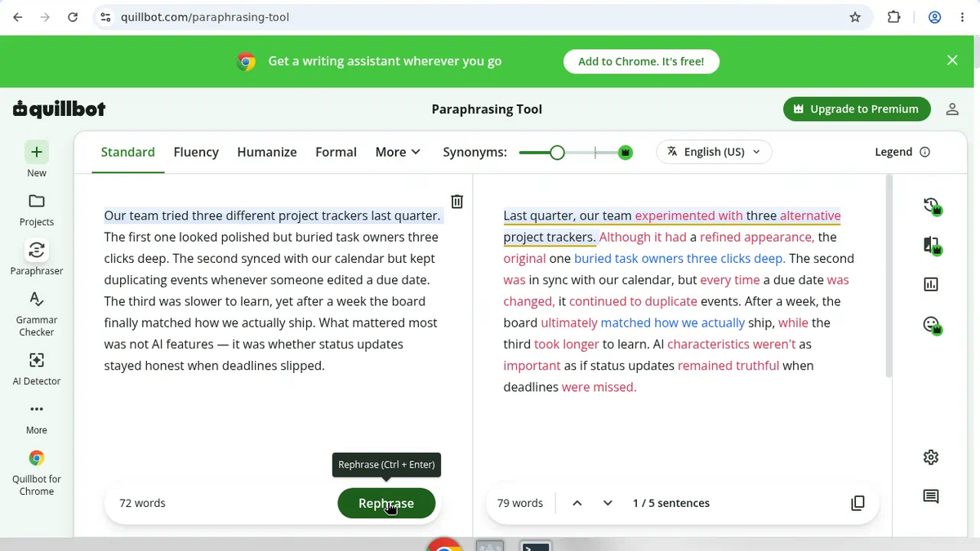Close the green Chrome extension banner
The image size is (980, 551).
(x=952, y=60)
